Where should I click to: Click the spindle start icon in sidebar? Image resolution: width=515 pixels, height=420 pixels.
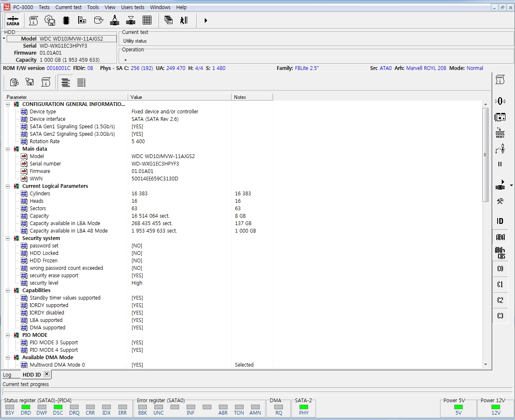pyautogui.click(x=500, y=185)
